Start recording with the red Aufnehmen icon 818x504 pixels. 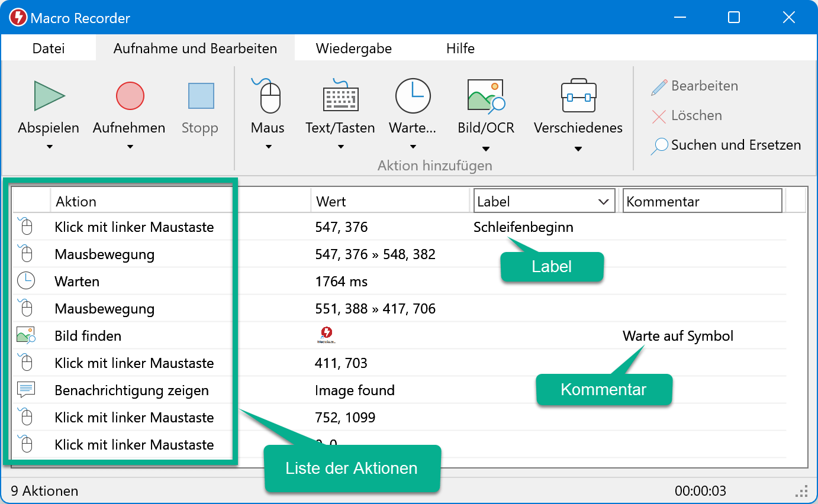click(130, 96)
